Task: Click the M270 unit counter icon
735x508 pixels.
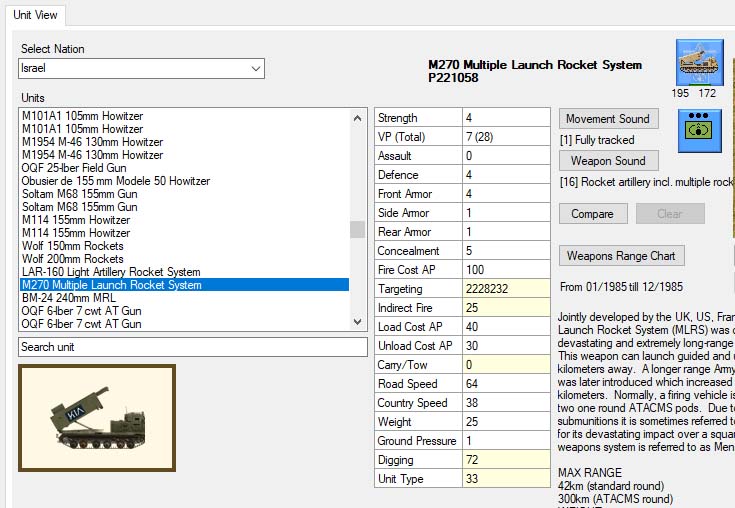Action: point(699,63)
